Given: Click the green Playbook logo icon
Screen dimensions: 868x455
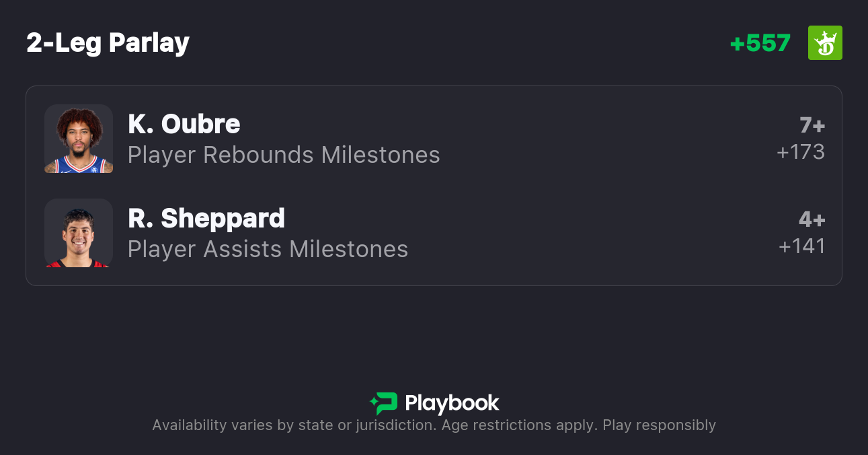Looking at the screenshot, I should click(384, 403).
